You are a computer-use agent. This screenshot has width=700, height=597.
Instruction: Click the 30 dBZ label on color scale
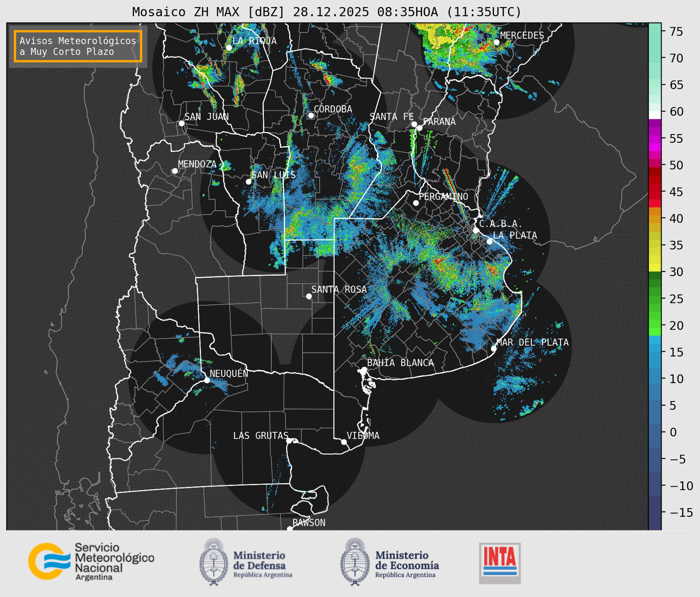point(676,272)
